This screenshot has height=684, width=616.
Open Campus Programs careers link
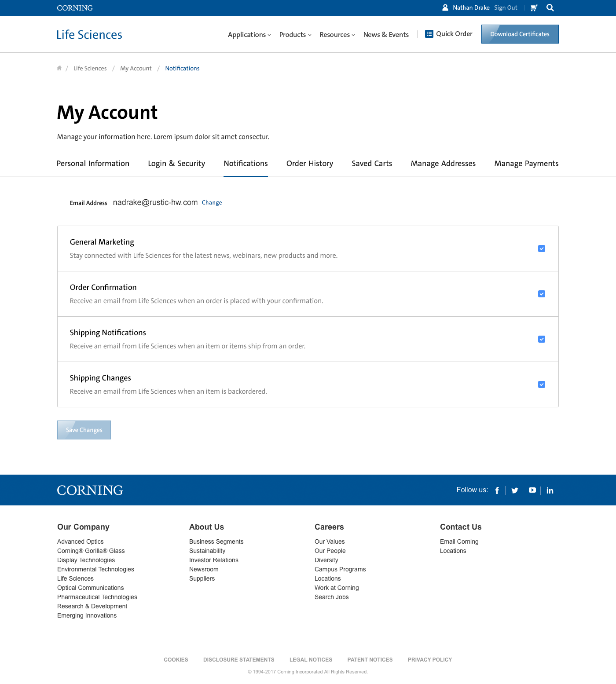point(340,569)
